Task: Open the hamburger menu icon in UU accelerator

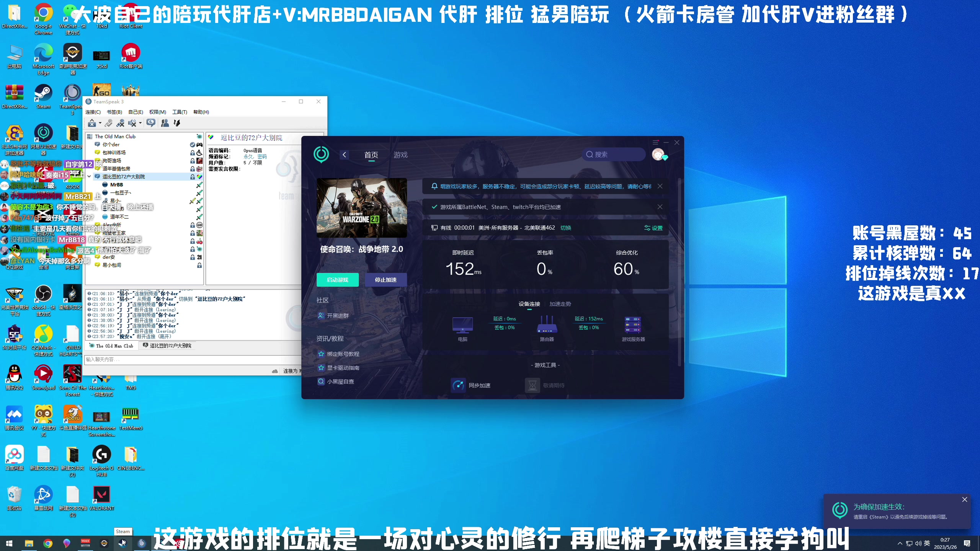Action: click(x=655, y=142)
